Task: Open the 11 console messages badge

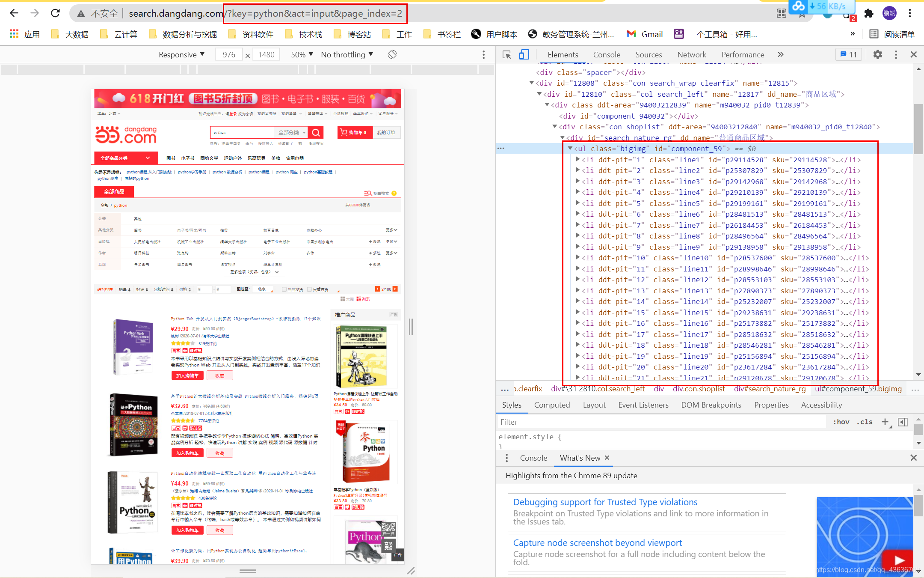Action: [849, 55]
